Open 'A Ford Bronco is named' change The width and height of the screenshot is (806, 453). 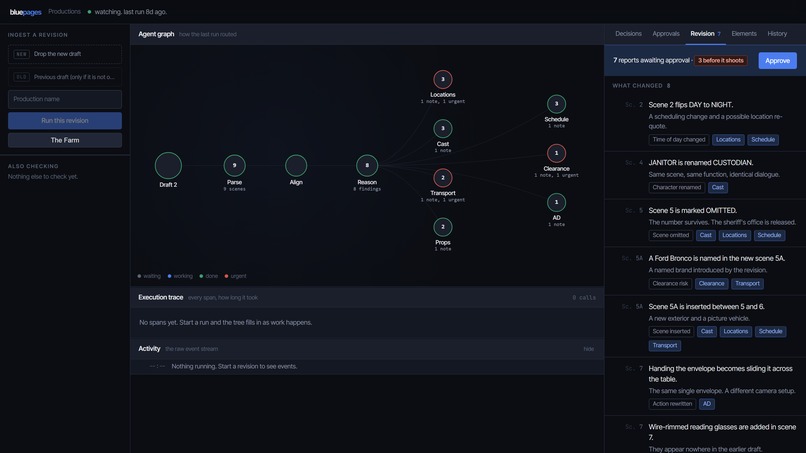click(x=717, y=259)
